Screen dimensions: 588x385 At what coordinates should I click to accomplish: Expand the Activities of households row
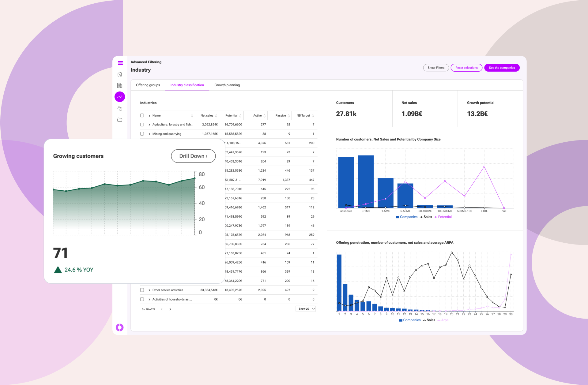(149, 299)
